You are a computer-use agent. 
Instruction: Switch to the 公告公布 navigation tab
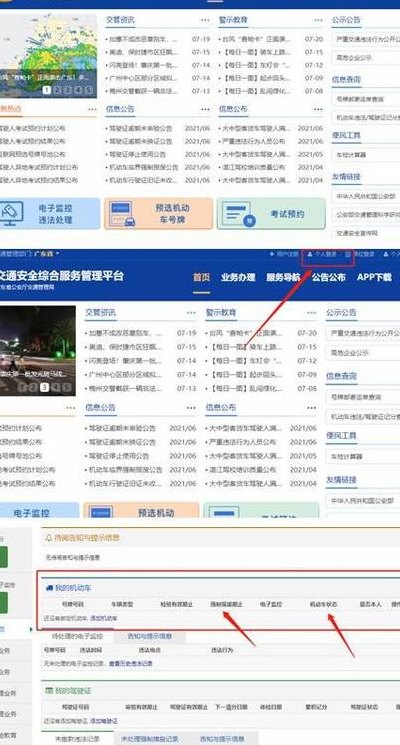328,277
